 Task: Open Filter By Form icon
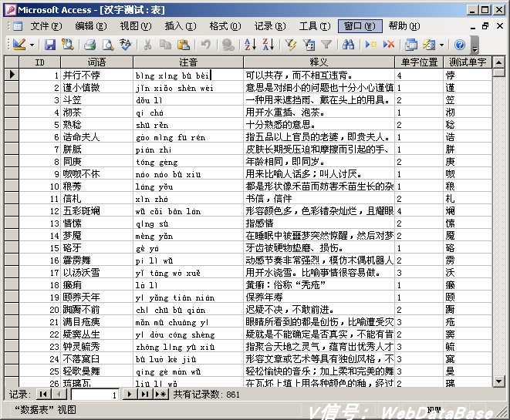(309, 45)
